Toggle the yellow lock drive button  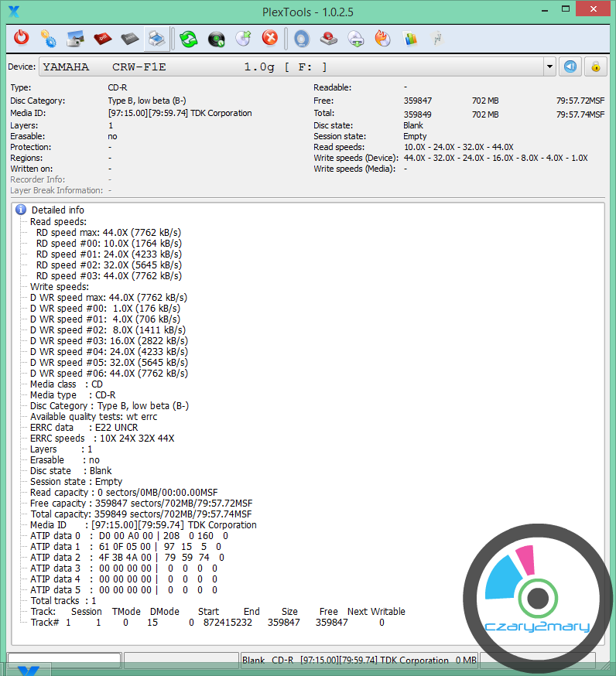point(595,67)
